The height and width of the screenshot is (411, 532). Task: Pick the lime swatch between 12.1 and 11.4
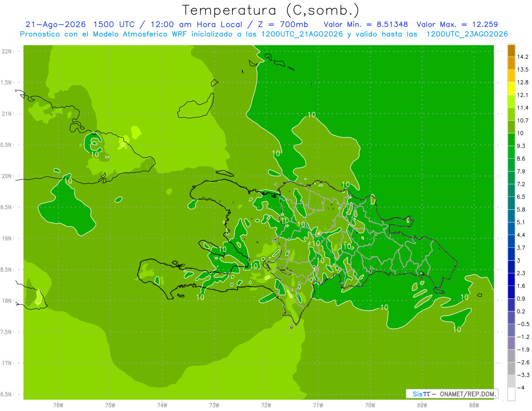511,102
